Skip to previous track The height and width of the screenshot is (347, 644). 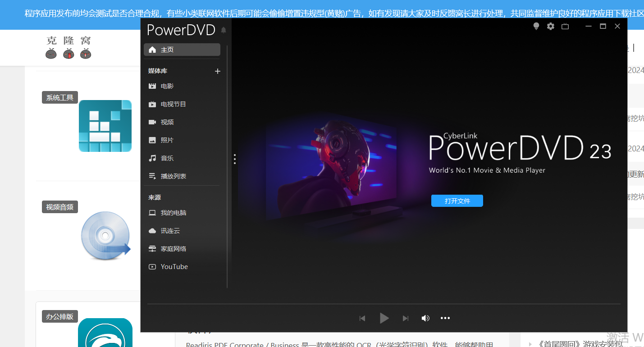(x=362, y=318)
